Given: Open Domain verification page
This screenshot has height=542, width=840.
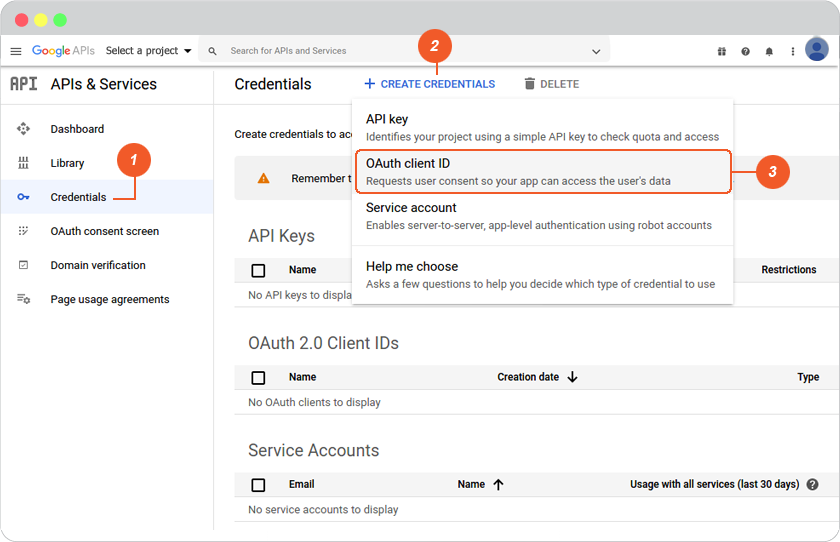Looking at the screenshot, I should point(98,265).
